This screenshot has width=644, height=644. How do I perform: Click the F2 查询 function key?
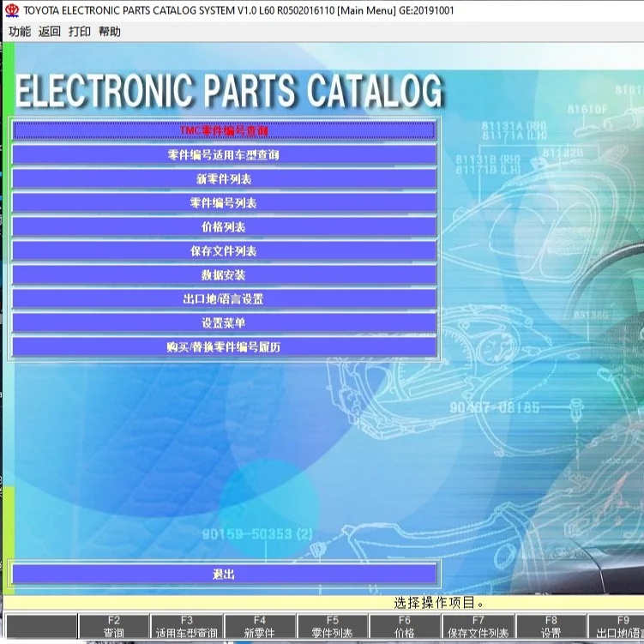[114, 626]
